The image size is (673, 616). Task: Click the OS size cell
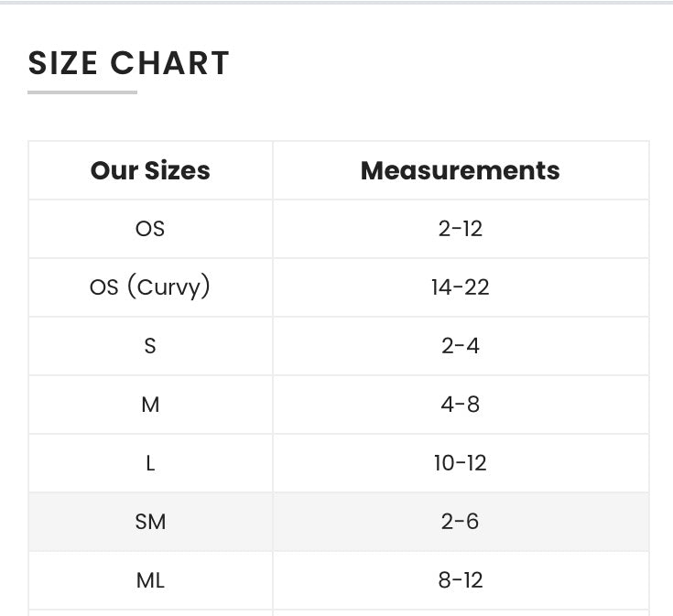tap(150, 229)
